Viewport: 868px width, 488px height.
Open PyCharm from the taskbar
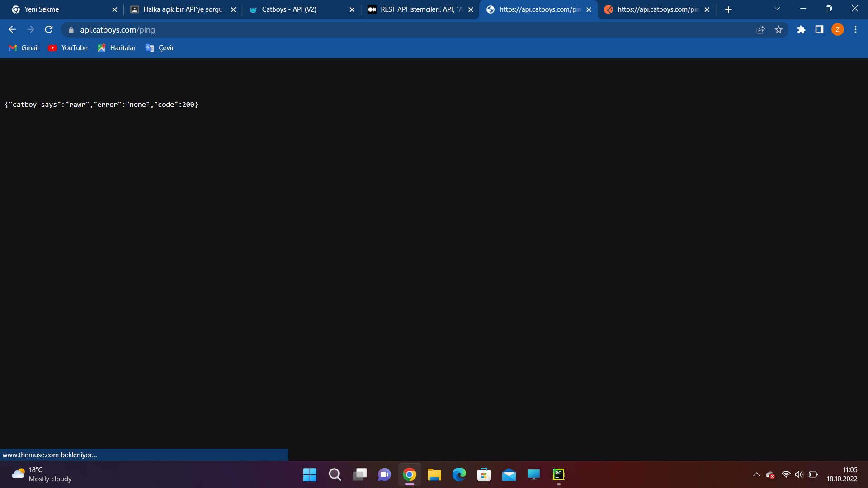[559, 474]
